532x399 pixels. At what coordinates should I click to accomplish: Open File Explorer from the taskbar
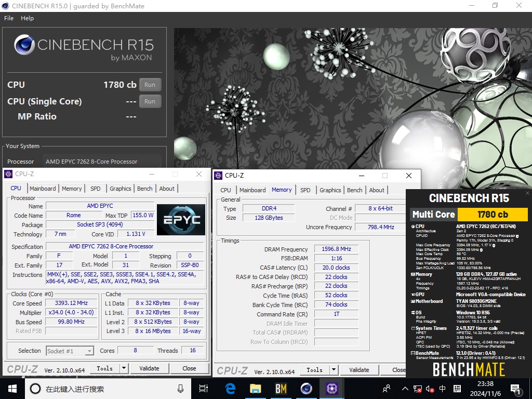[x=256, y=389]
